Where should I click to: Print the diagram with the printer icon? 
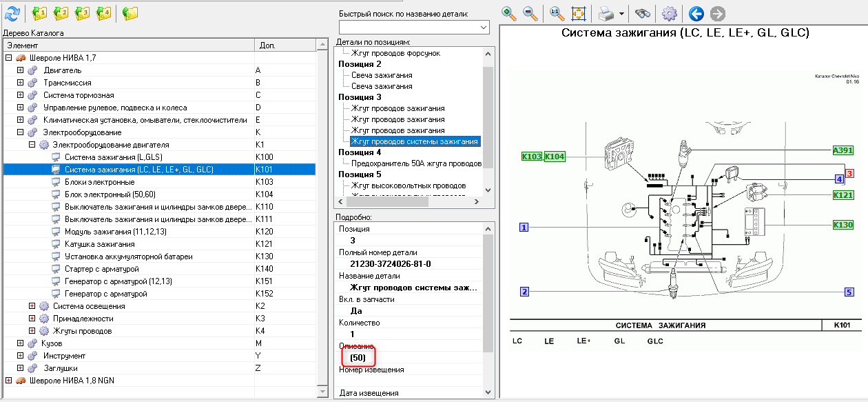click(606, 12)
